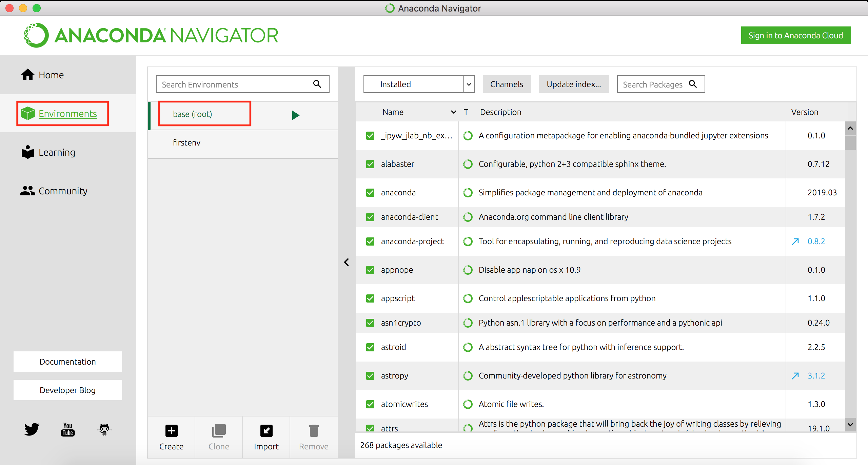The image size is (868, 465).
Task: Sort packages by Name column arrow
Action: pos(453,112)
